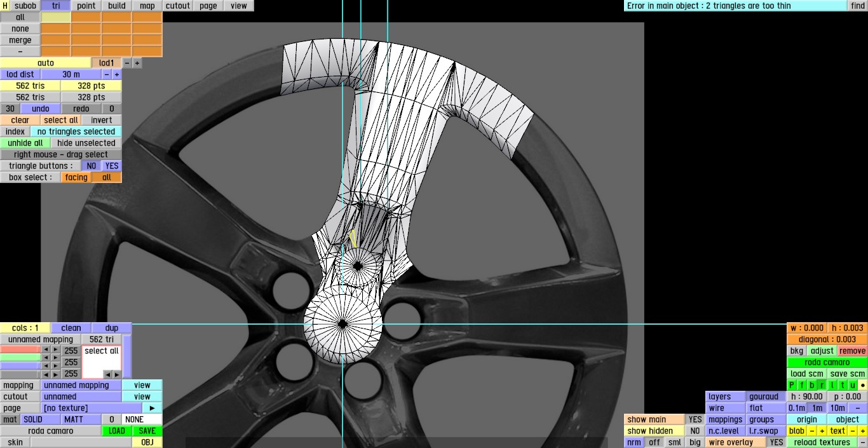Screen dimensions: 868x448
Task: Select the r right-side view button
Action: click(x=822, y=385)
